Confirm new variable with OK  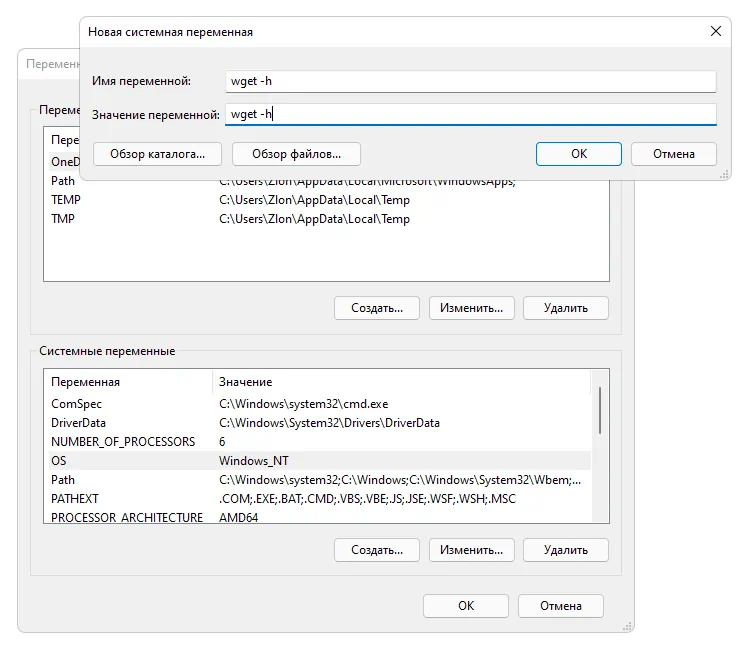(578, 154)
